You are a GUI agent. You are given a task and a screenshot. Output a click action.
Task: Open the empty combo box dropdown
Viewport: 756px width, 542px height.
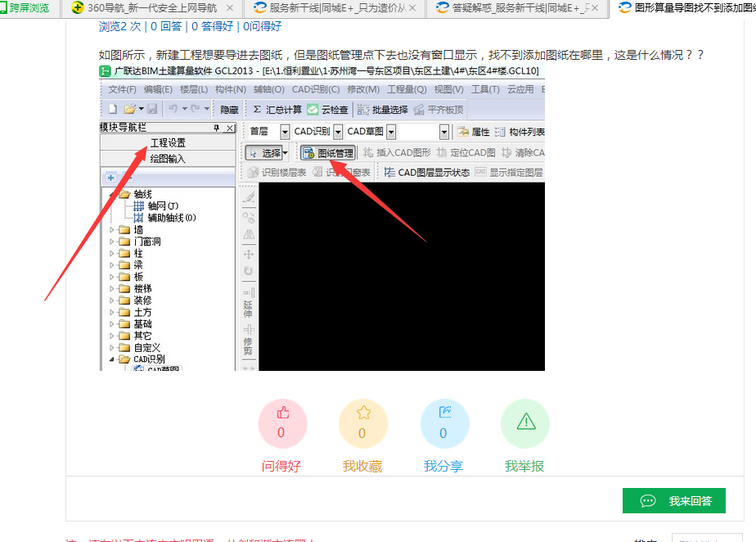pyautogui.click(x=444, y=132)
